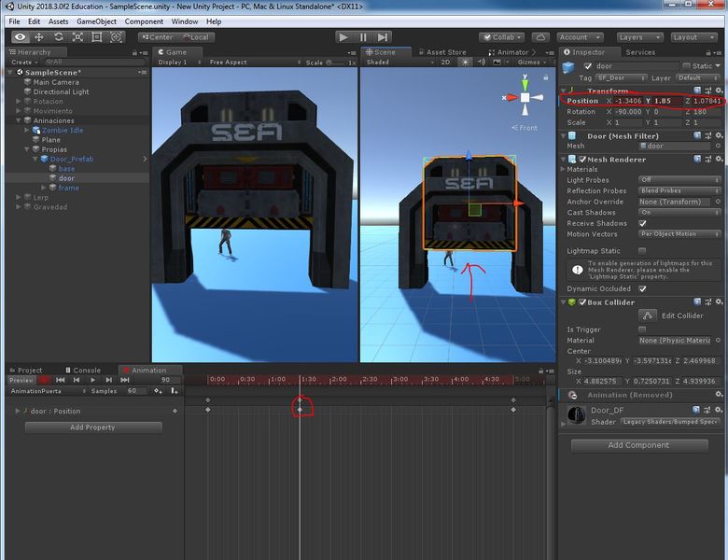The width and height of the screenshot is (728, 560).
Task: Open Cast Shadows dropdown
Action: pos(679,212)
